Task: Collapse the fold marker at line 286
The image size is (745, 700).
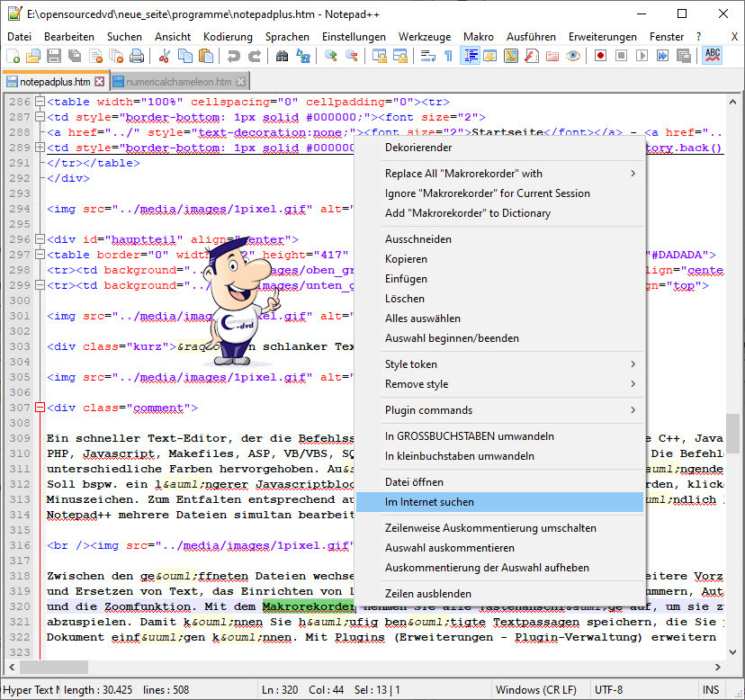Action: click(40, 102)
